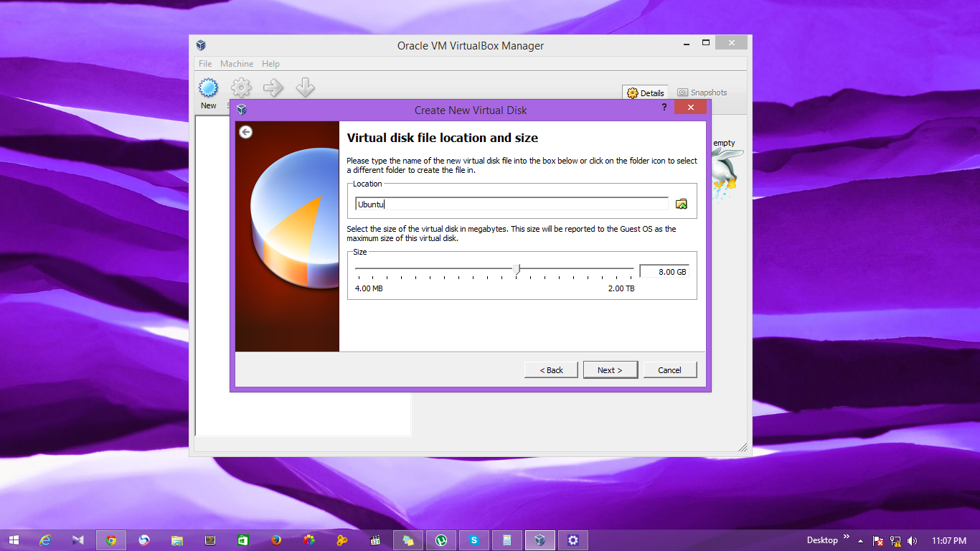Launch Firefox from the taskbar
The height and width of the screenshot is (551, 980).
click(x=276, y=540)
